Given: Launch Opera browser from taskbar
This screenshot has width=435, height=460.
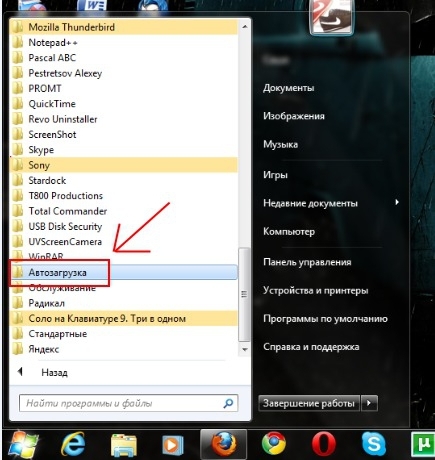Looking at the screenshot, I should point(323,444).
